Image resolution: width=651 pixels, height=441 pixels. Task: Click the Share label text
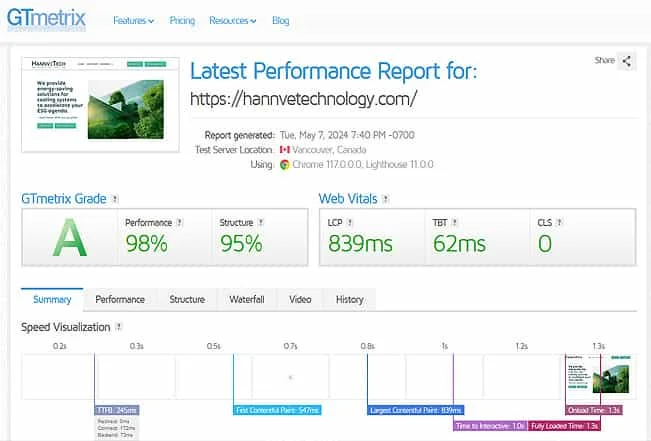pos(604,60)
